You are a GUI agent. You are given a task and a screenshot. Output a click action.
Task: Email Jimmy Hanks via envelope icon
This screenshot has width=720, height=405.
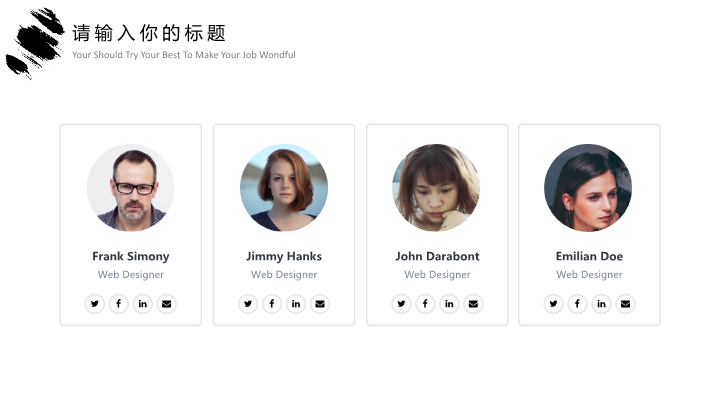tap(320, 304)
